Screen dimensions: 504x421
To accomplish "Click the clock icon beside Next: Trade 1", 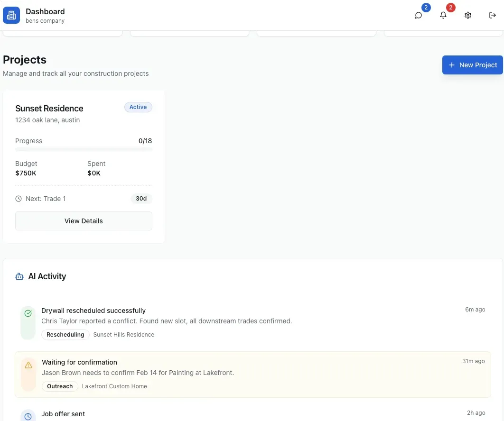I will click(x=19, y=199).
